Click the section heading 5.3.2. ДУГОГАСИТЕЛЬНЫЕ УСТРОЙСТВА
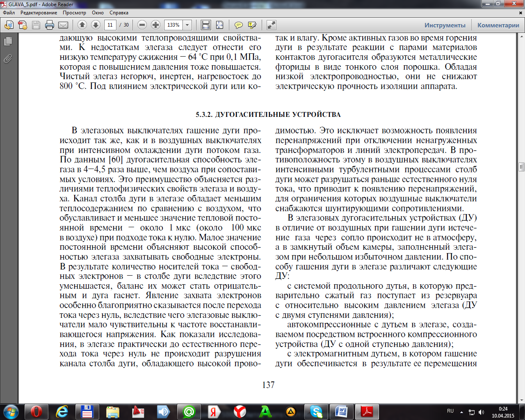This screenshot has height=420, width=525. pyautogui.click(x=268, y=114)
